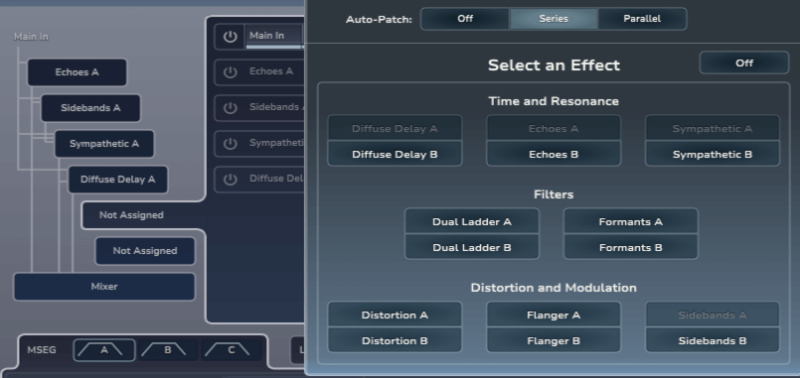
Task: Click greyed-out Sympathetic A option
Action: pos(712,128)
